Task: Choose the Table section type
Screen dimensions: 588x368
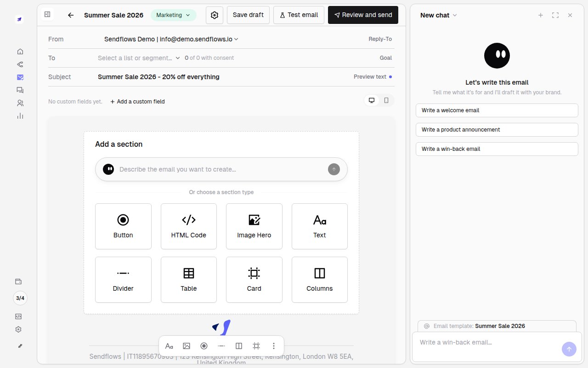Action: point(189,280)
